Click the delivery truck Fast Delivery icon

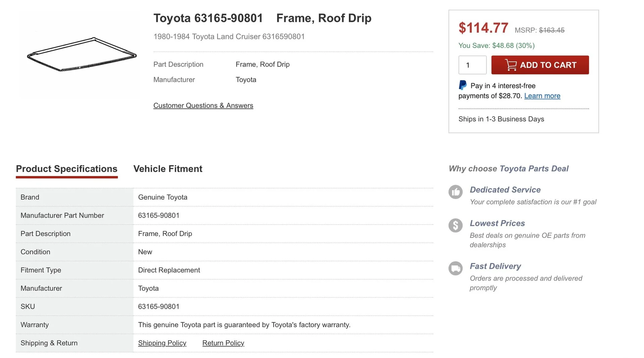(x=455, y=268)
